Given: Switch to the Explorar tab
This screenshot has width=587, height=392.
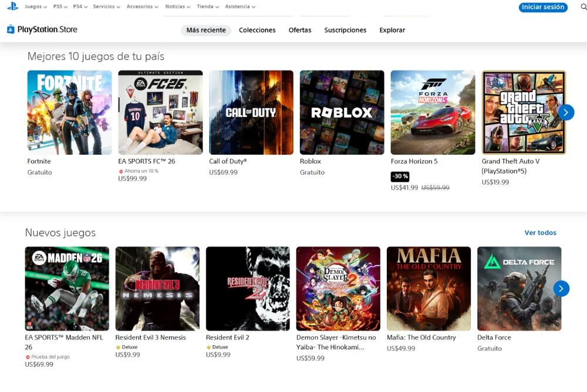Looking at the screenshot, I should [x=392, y=30].
